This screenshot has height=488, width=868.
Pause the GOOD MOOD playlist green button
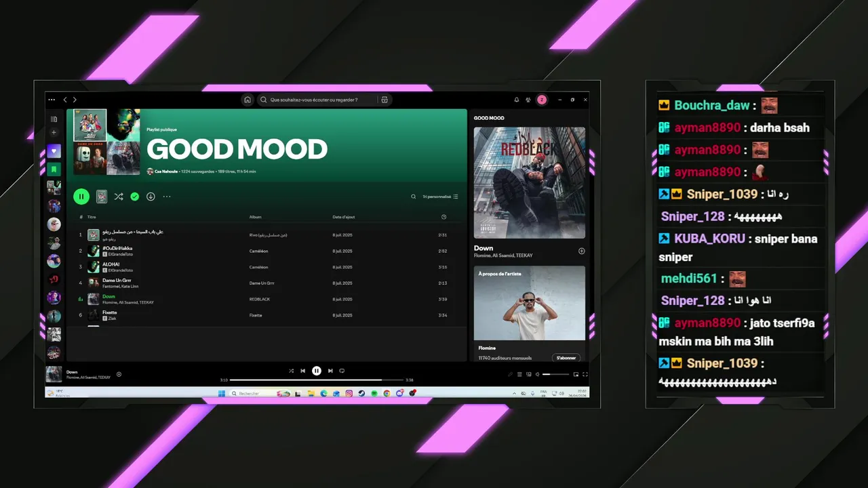tap(81, 197)
